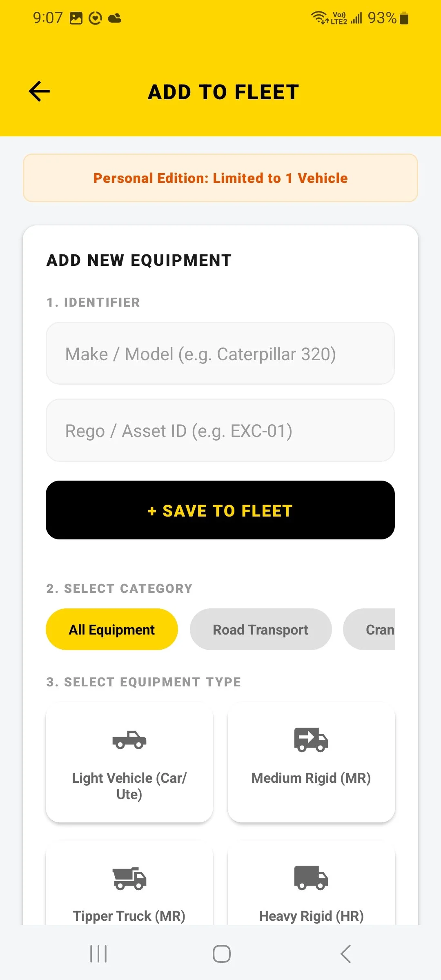This screenshot has height=980, width=441.
Task: Choose Heavy Rigid (HR) label
Action: [311, 916]
